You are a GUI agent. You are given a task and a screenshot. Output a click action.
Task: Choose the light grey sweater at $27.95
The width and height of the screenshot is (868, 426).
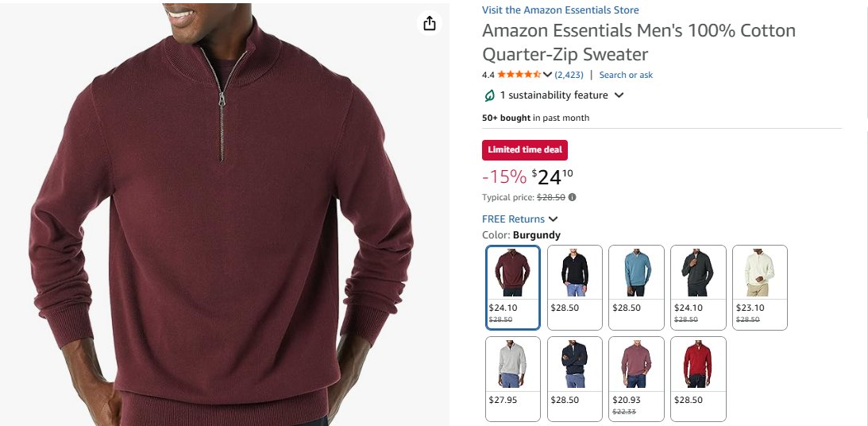(x=512, y=378)
